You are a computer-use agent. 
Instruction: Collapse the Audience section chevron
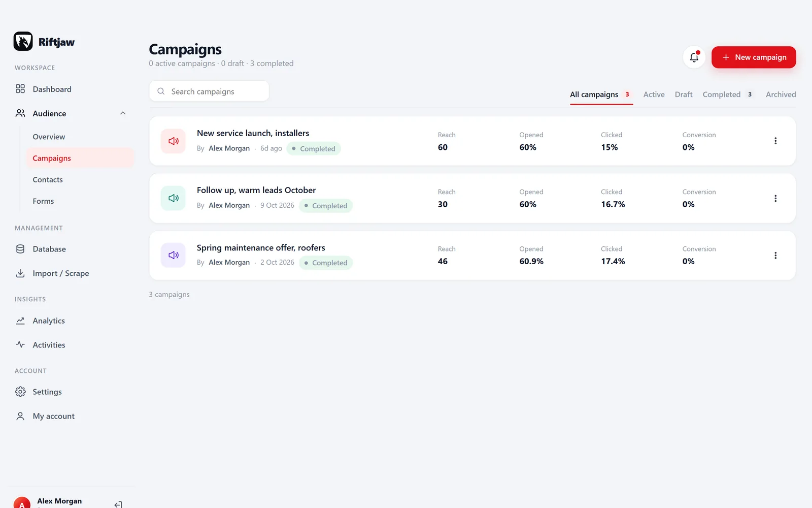123,113
